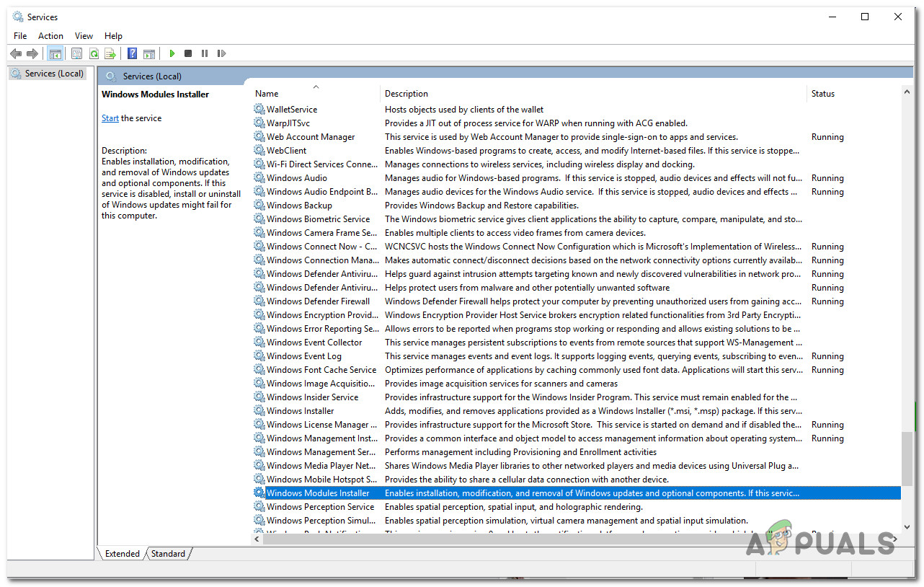The image size is (924, 587).
Task: Click the gear icon beside WarpJITSvc
Action: point(259,123)
